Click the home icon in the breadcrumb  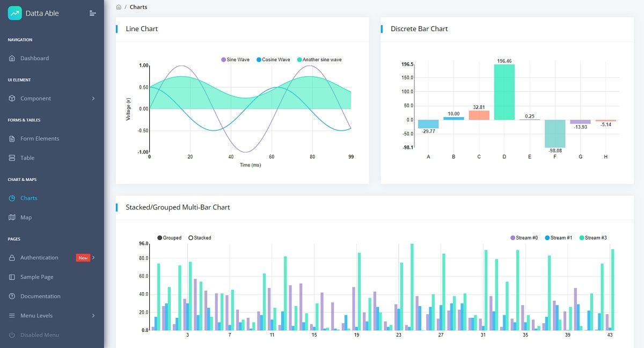point(119,7)
